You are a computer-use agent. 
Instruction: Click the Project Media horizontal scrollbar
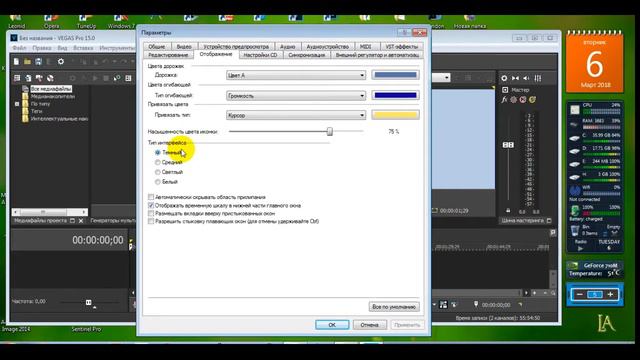(x=49, y=212)
